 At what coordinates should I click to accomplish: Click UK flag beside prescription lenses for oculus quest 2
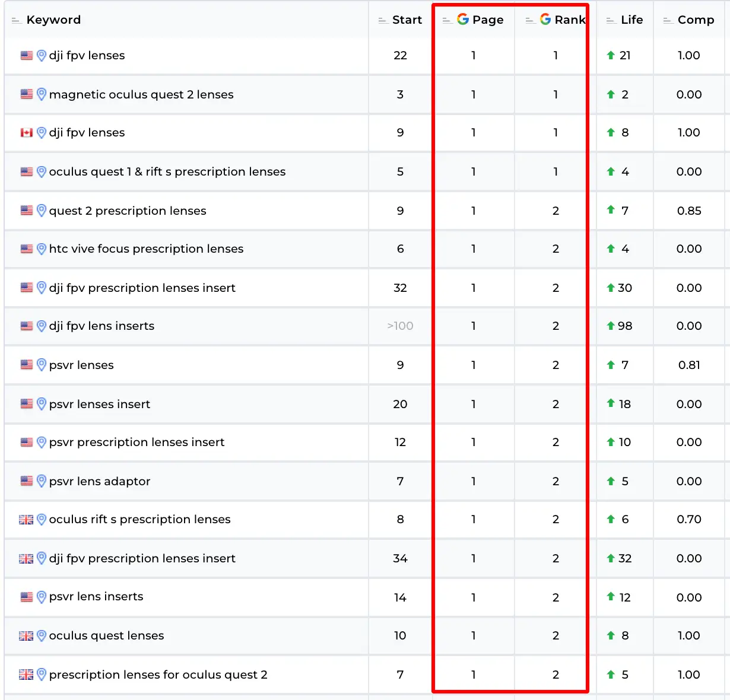26,674
